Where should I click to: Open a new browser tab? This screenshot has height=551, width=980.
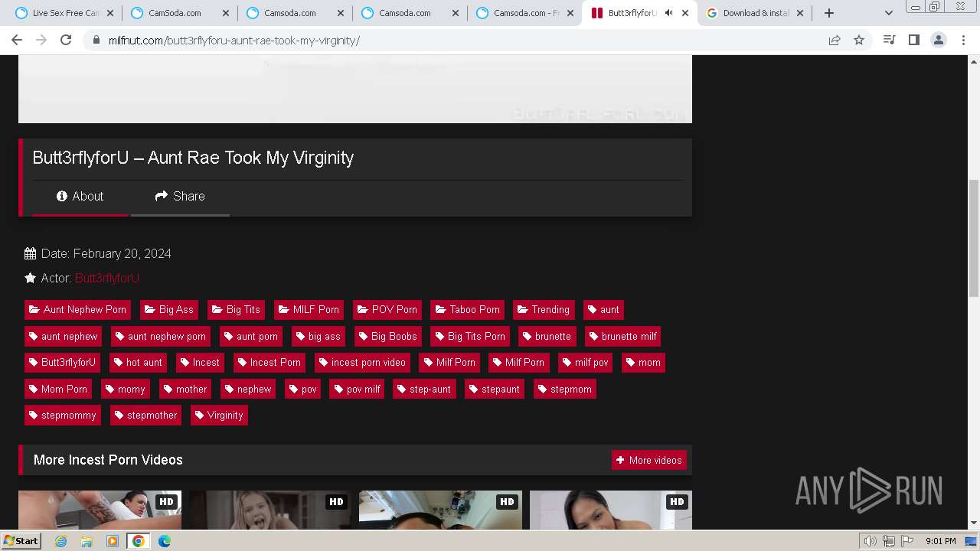point(829,13)
